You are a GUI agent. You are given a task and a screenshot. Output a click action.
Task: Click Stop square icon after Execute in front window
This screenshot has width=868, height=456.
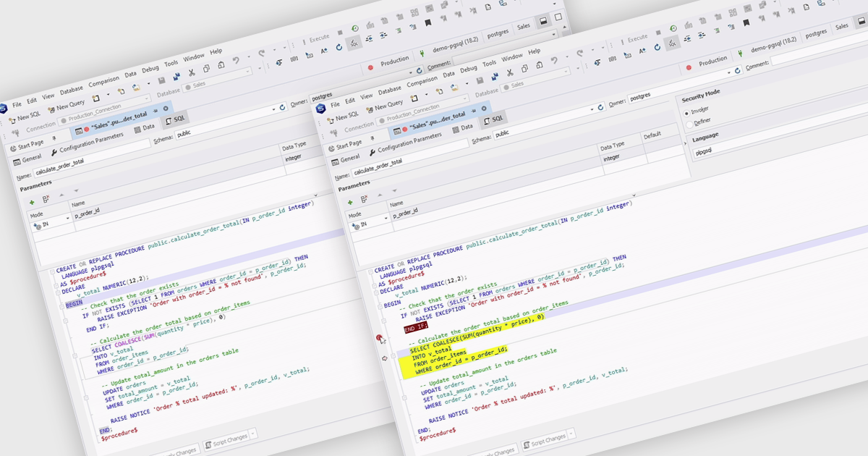point(658,33)
